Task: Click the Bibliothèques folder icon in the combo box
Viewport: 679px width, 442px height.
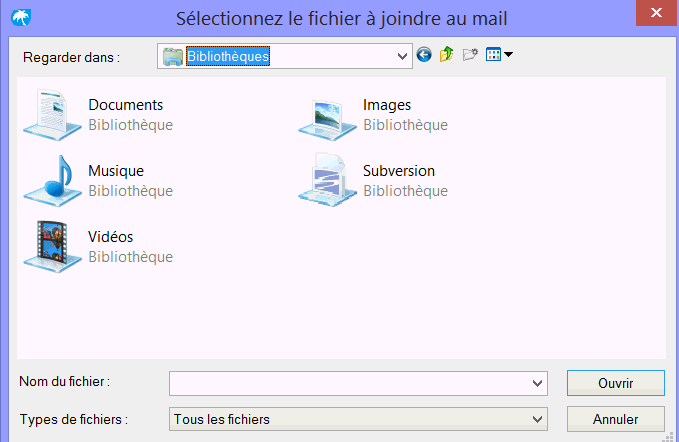Action: point(173,56)
